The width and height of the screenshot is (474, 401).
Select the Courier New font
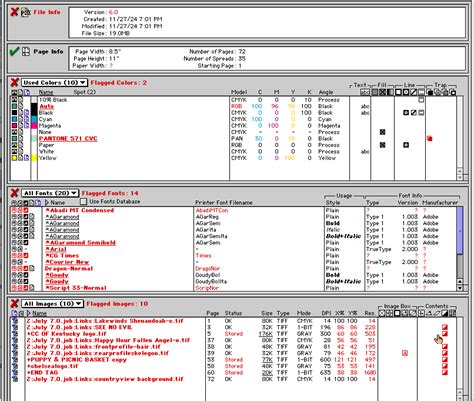(x=67, y=262)
